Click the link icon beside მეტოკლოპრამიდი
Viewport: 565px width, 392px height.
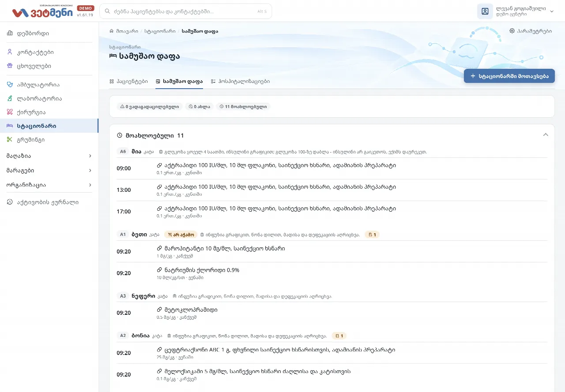pos(159,310)
